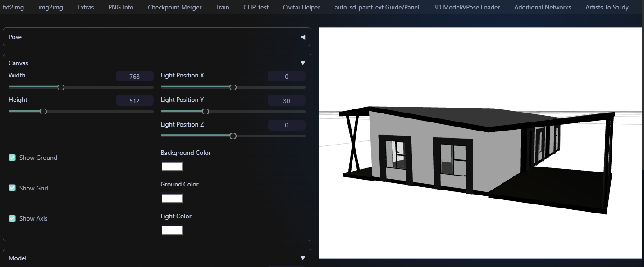This screenshot has width=644, height=267.
Task: Open the CLIP_test tab
Action: click(256, 7)
